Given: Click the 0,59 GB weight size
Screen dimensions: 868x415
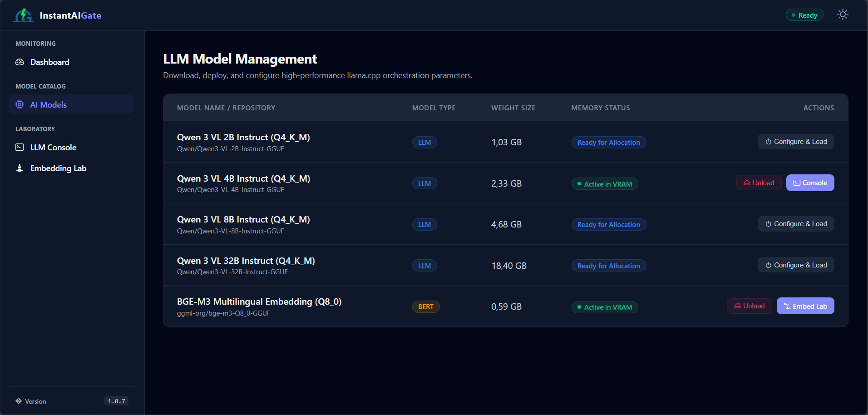Looking at the screenshot, I should [x=506, y=306].
